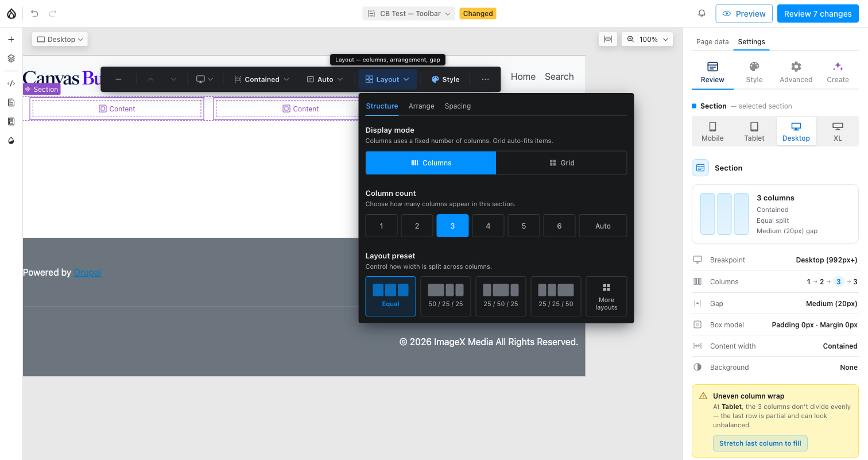
Task: Open the layers panel icon
Action: [x=11, y=59]
